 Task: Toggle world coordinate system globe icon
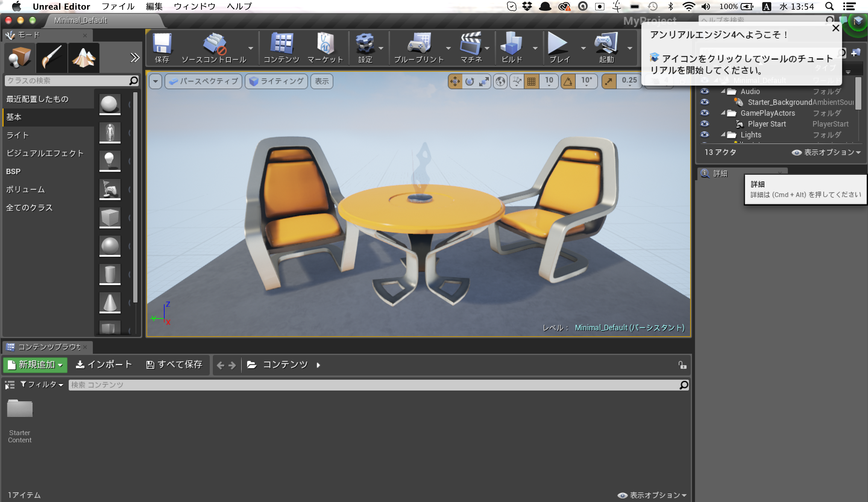click(x=500, y=81)
